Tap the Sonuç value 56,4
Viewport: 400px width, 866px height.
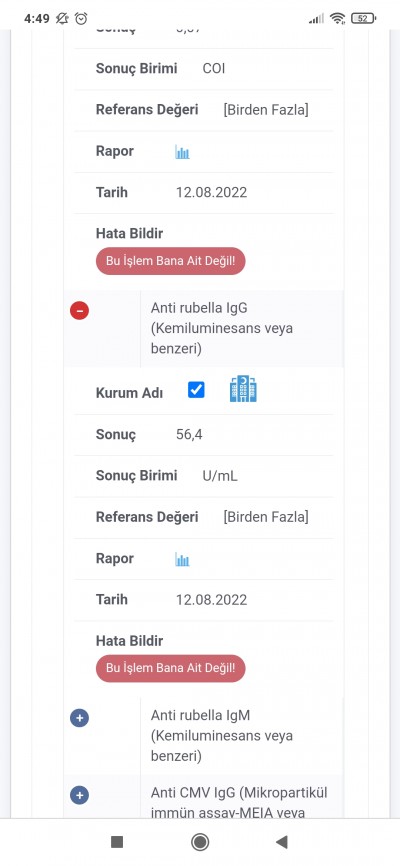point(189,435)
